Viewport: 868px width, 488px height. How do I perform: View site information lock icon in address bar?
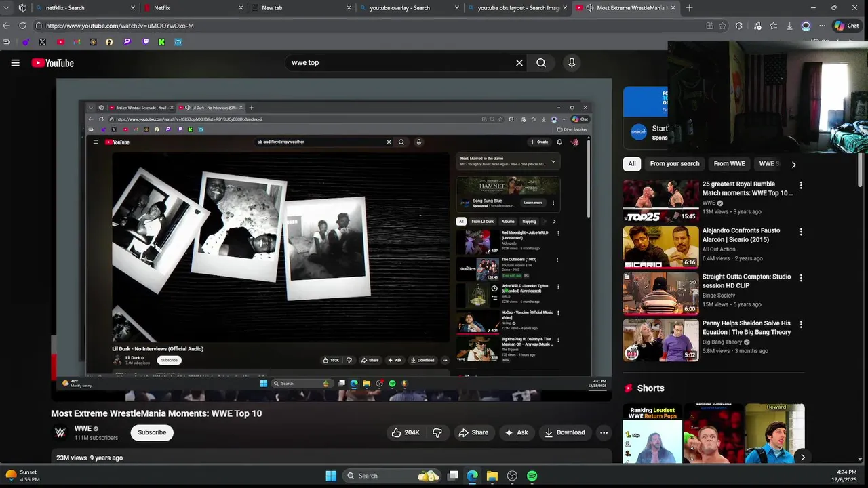[x=39, y=26]
